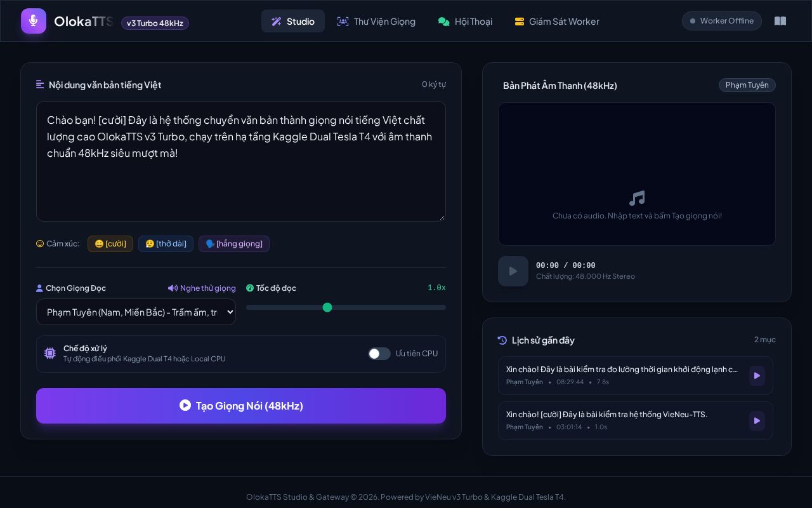The height and width of the screenshot is (508, 812).
Task: Click the green gauge icon beside Tốc độ đọc
Action: [x=250, y=288]
